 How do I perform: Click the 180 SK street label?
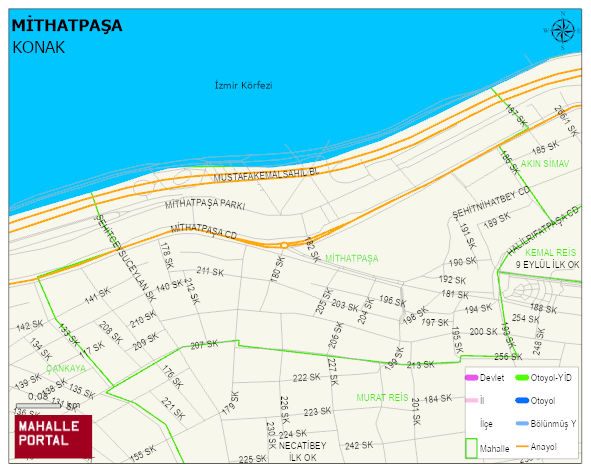pyautogui.click(x=277, y=269)
